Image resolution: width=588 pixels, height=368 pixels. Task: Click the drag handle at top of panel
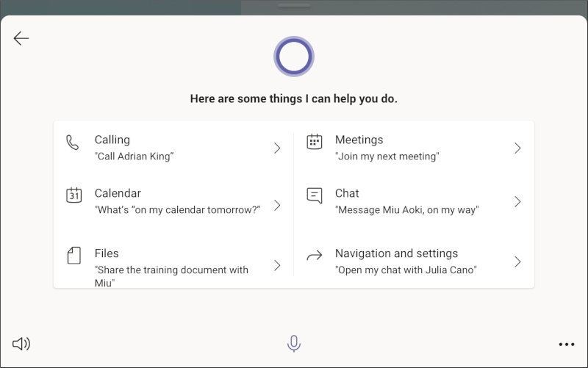(x=294, y=5)
